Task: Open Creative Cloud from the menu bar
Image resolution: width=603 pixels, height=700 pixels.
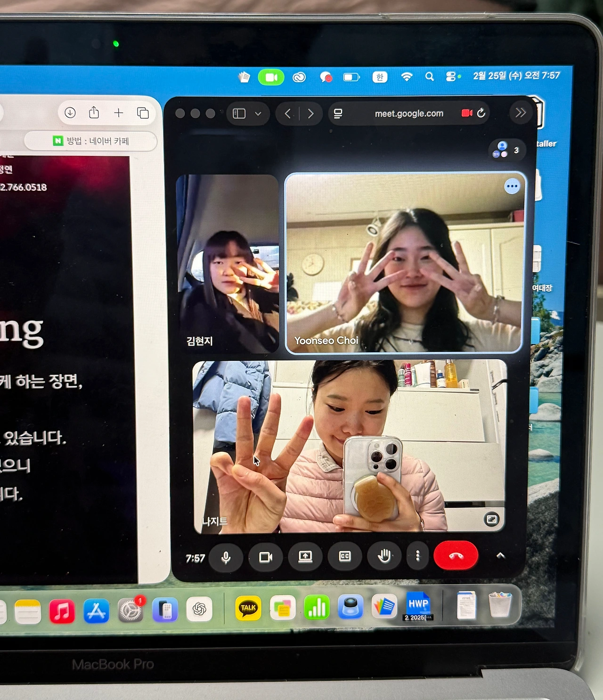Action: pos(299,77)
